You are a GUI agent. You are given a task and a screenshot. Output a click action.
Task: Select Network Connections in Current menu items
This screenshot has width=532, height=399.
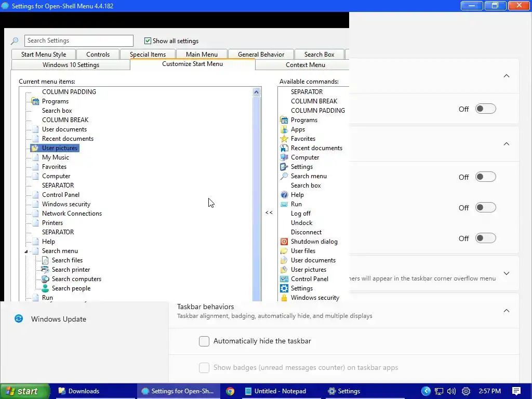(x=72, y=214)
